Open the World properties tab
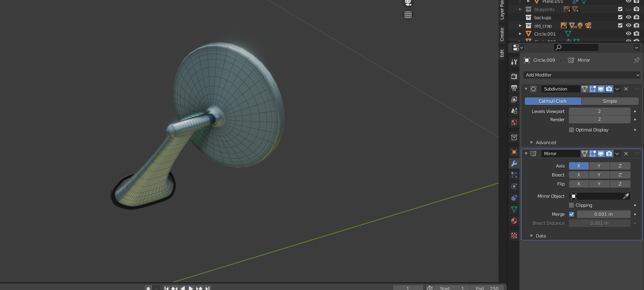644x290 pixels. [514, 122]
